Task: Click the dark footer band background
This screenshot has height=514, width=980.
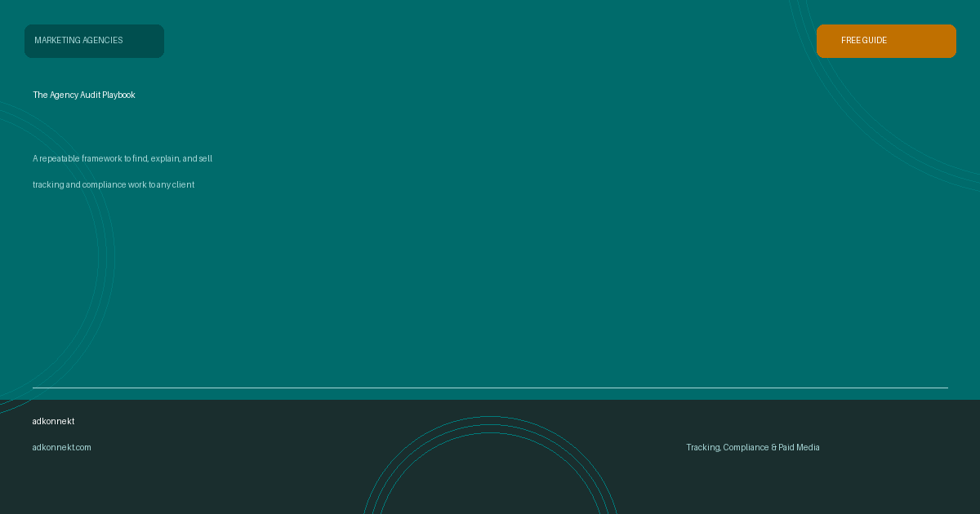Action: coord(245,481)
